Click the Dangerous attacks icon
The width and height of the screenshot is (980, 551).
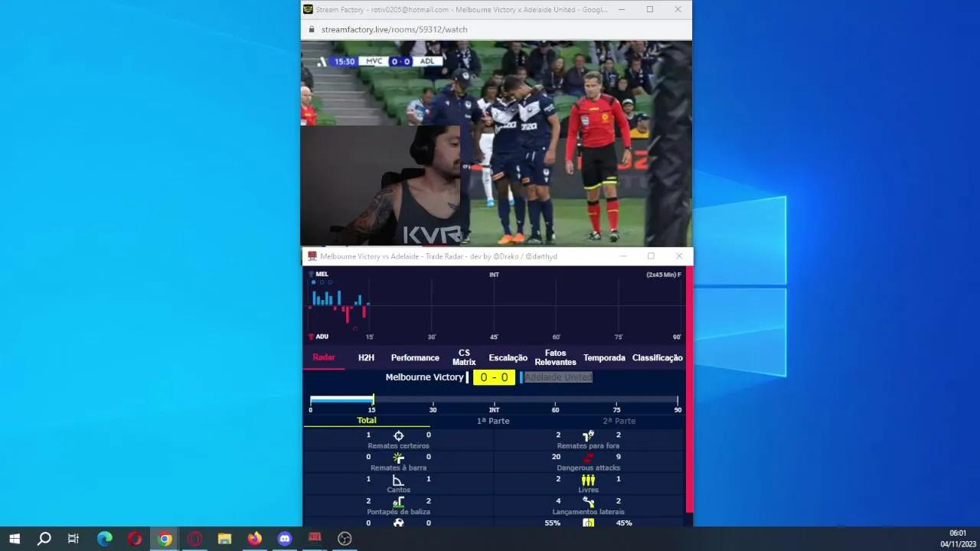[588, 457]
